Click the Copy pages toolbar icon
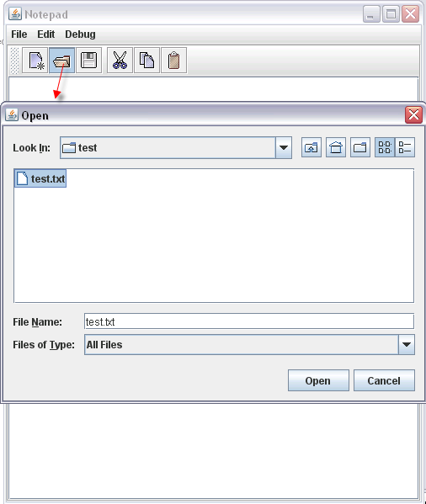Screen dimensions: 426x504 [x=146, y=61]
